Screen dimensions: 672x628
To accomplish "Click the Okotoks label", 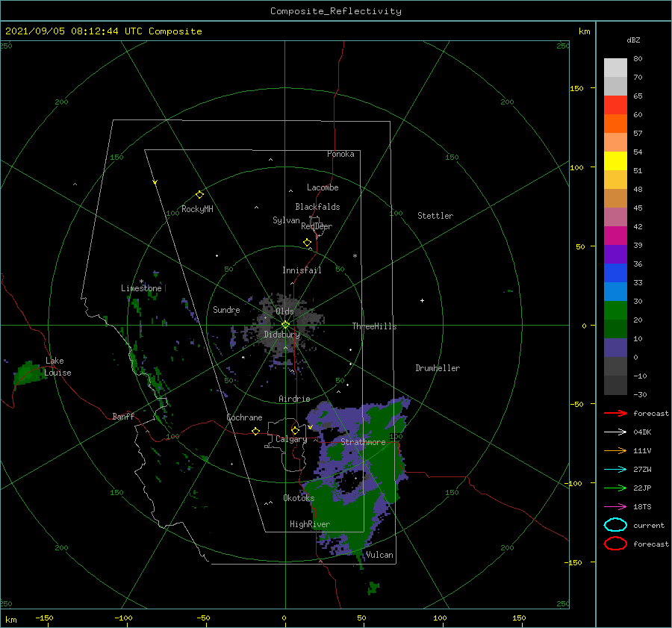I will point(299,497).
